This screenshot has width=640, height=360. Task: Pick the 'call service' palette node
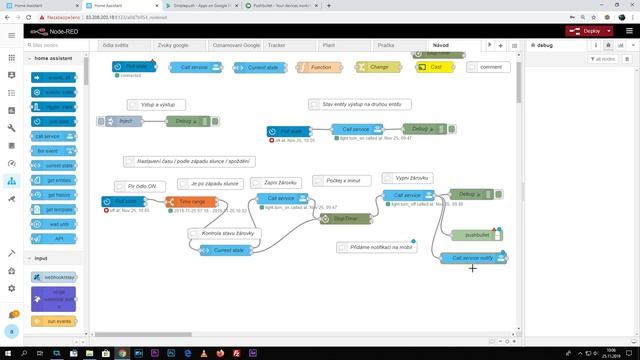53,136
